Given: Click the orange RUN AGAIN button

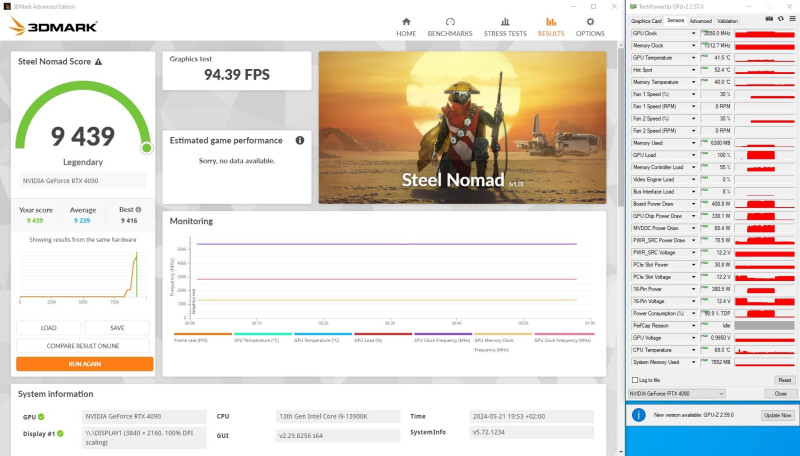Looking at the screenshot, I should point(85,364).
